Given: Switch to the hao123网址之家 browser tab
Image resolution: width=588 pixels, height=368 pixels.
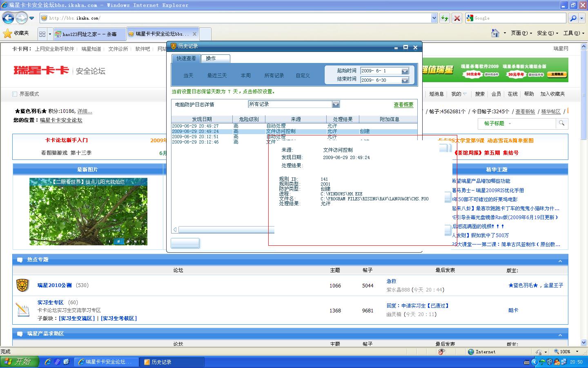Looking at the screenshot, I should 90,34.
